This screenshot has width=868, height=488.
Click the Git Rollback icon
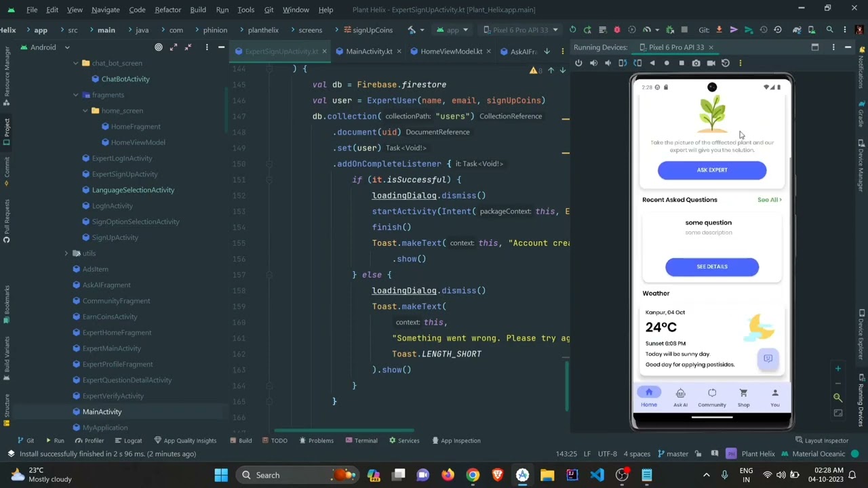click(778, 30)
